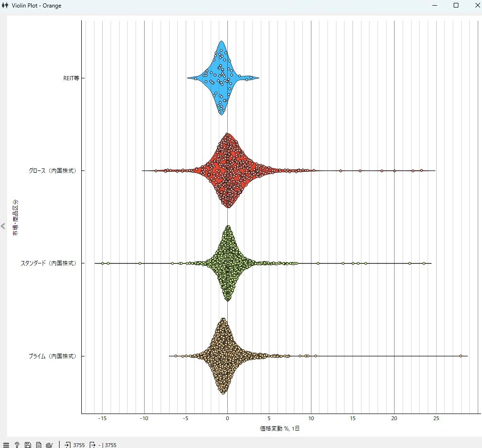
Task: Expand the hidden control panel with the left chevron
Action: click(3, 226)
